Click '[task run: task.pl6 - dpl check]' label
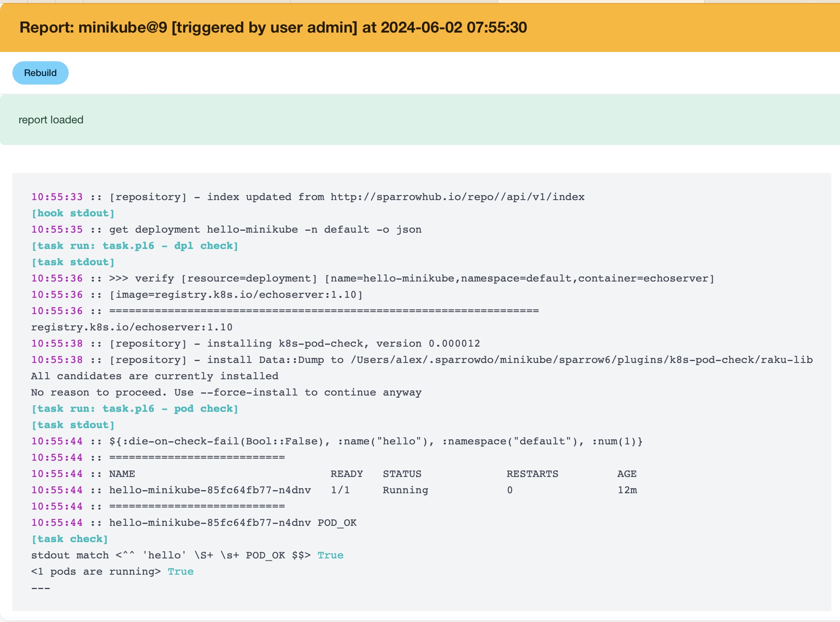This screenshot has width=840, height=622. tap(135, 246)
